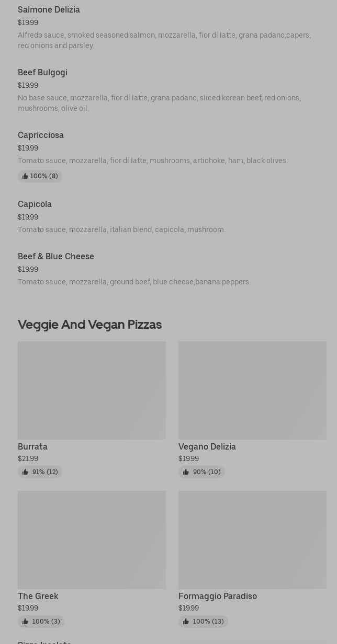Click the Beef Bulgogi description text

159,103
